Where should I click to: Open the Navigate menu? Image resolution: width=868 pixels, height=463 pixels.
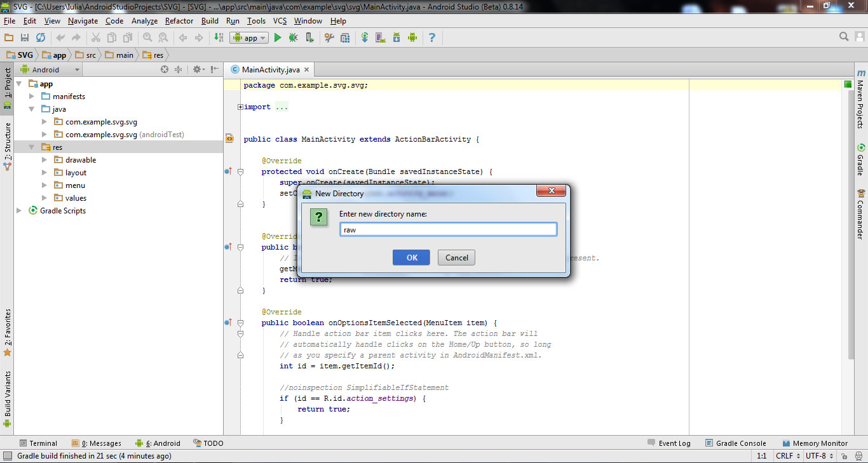83,21
